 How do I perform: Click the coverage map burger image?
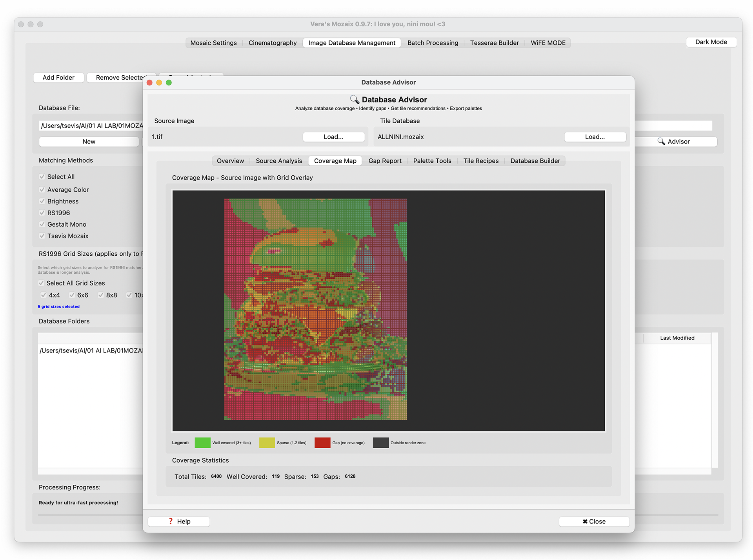(315, 309)
